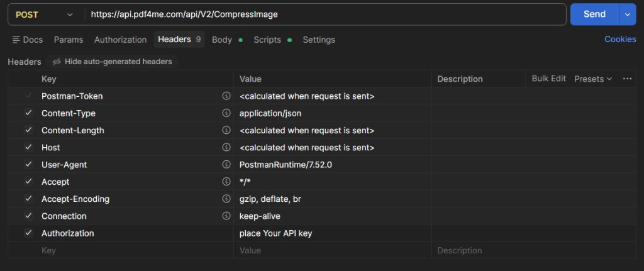Open info icon for Postman-Token header

tap(226, 96)
